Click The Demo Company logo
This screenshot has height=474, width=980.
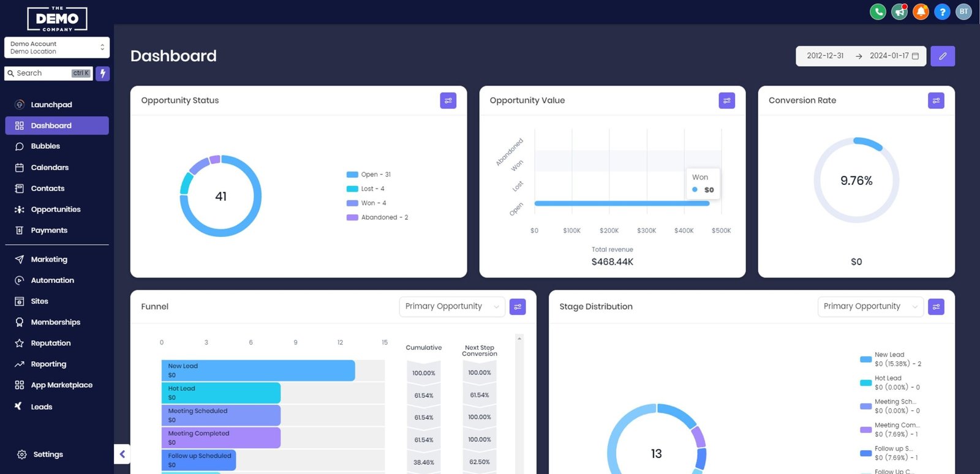[58, 19]
